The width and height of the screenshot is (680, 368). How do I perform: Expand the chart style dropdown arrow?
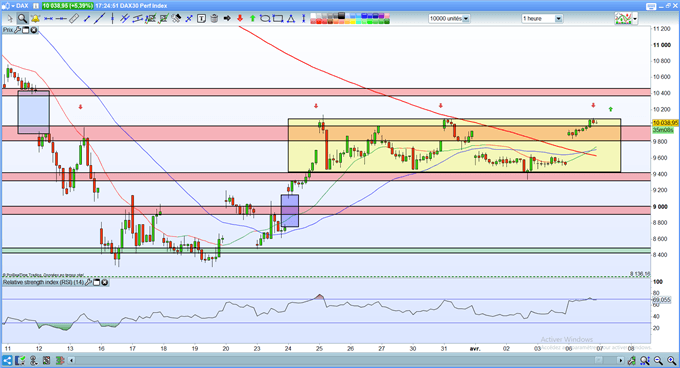(x=635, y=19)
